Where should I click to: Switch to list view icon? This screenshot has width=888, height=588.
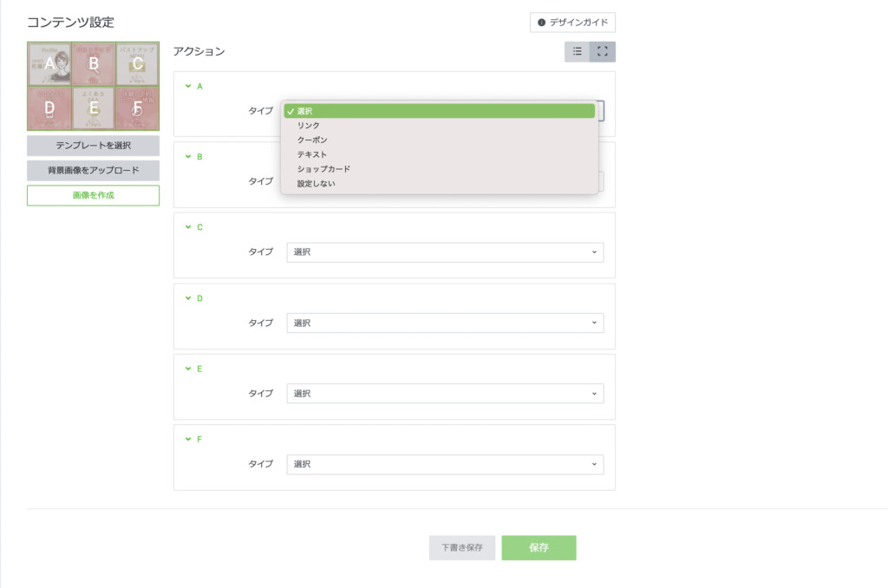click(578, 52)
